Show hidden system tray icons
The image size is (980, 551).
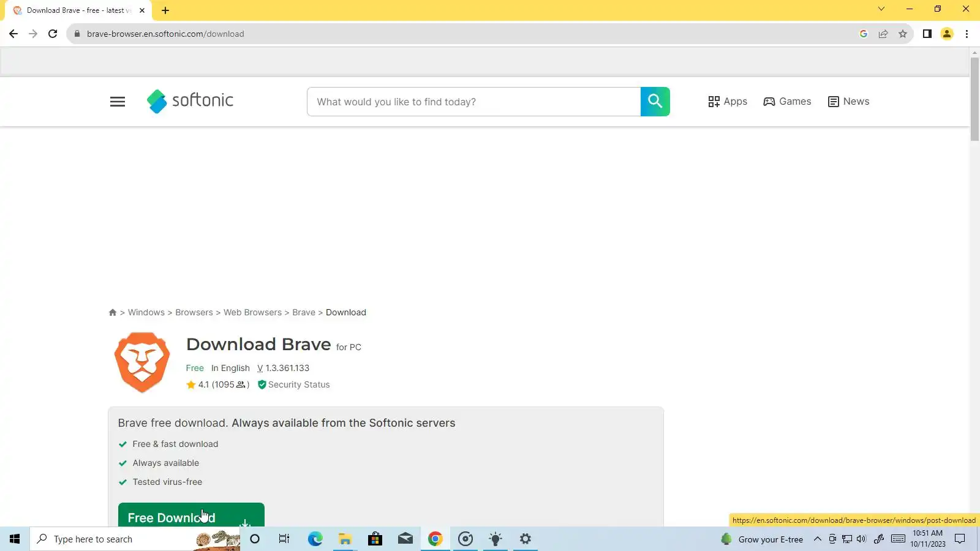click(x=817, y=539)
